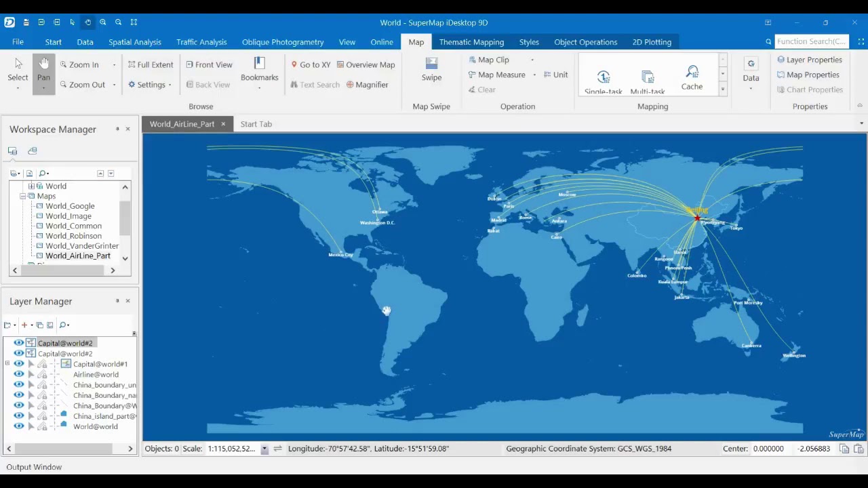The height and width of the screenshot is (488, 868).
Task: Open the Zoom Out dropdown arrow
Action: coord(114,85)
